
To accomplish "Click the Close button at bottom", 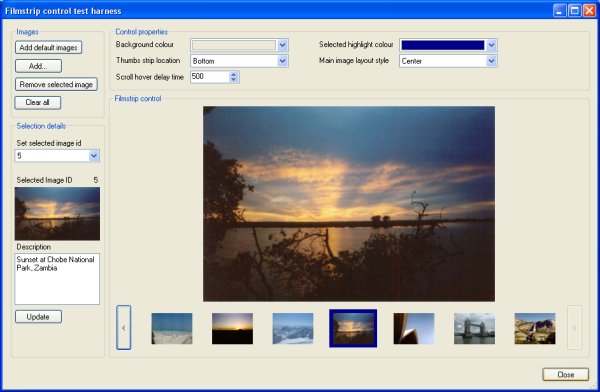I will [566, 374].
